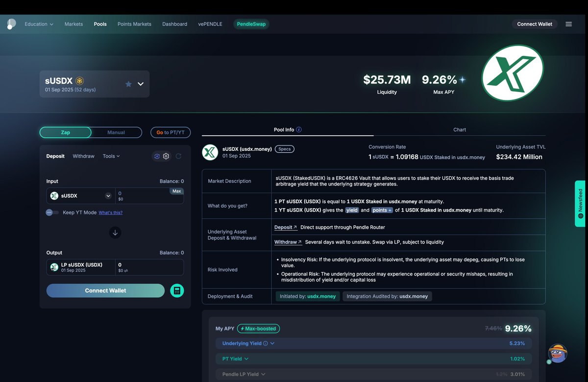Viewport: 588px width, 382px height.
Task: Click the sUSDX logo in the pool info header
Action: tap(210, 152)
